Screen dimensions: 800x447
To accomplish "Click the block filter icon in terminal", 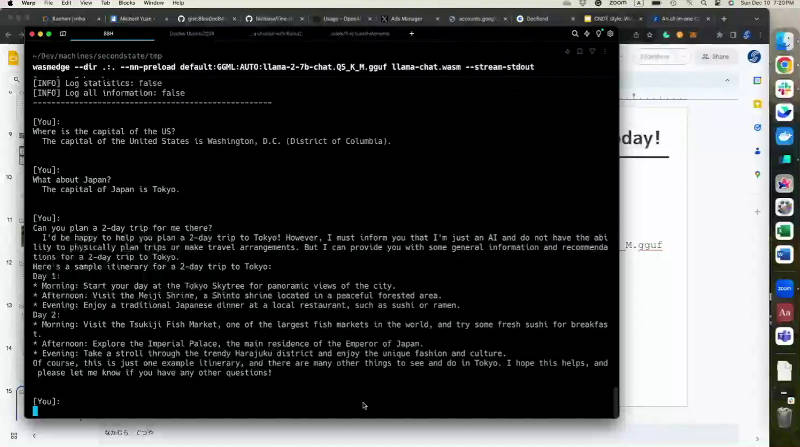I will pyautogui.click(x=592, y=52).
